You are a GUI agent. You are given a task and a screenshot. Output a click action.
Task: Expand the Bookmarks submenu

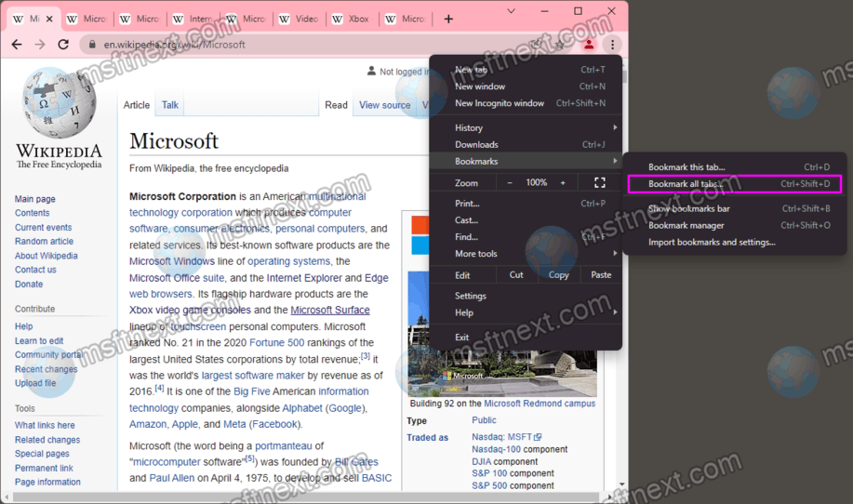tap(526, 162)
